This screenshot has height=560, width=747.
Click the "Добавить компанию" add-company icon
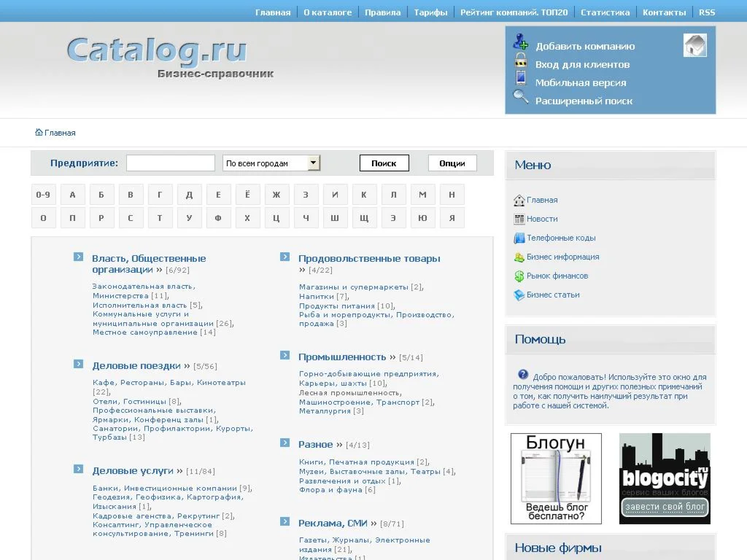[521, 42]
